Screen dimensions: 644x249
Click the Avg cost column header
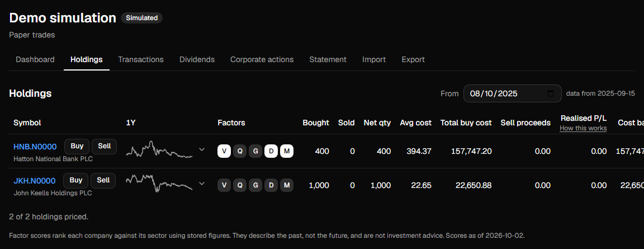[x=416, y=123]
